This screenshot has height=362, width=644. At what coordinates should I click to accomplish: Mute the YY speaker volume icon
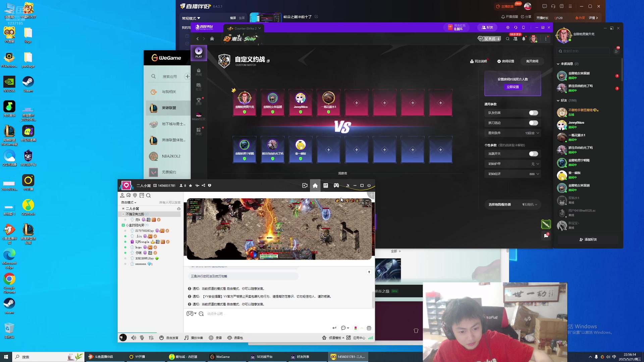tap(133, 338)
